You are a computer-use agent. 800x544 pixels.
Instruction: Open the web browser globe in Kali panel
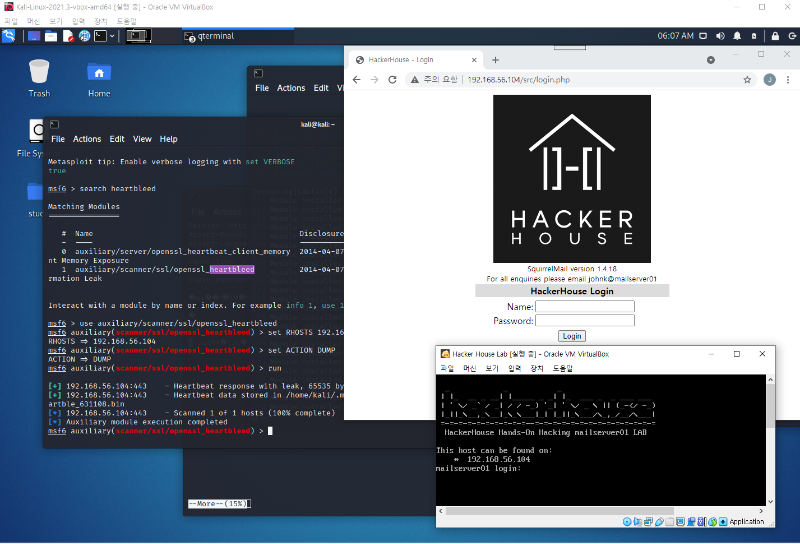pyautogui.click(x=84, y=36)
